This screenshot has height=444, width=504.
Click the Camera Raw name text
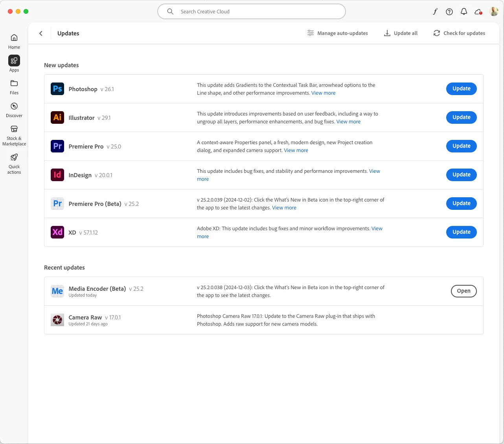click(x=85, y=317)
